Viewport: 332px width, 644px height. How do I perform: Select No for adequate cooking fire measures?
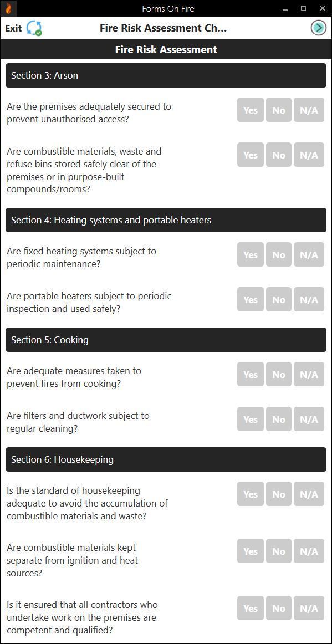point(278,374)
